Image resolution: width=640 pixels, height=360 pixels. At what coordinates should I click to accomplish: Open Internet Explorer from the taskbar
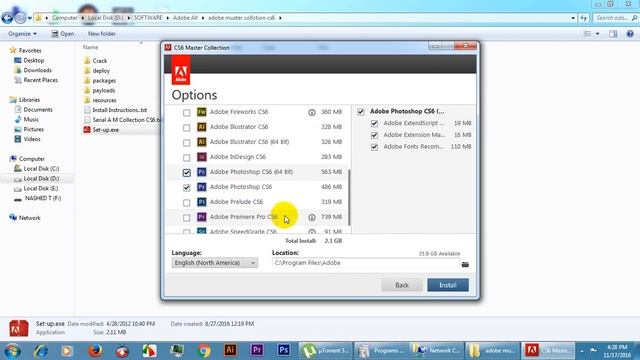[x=41, y=351]
